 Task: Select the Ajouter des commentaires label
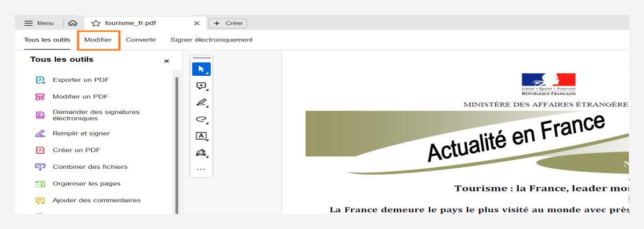97,200
